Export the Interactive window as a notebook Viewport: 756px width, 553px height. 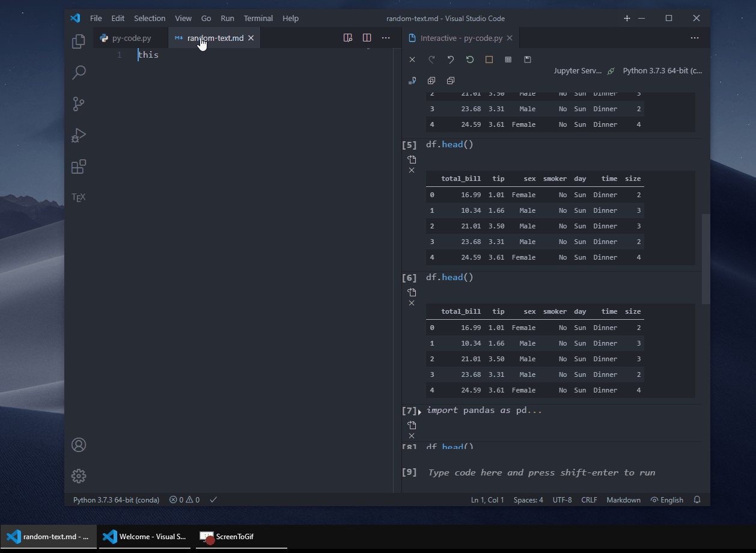pyautogui.click(x=412, y=81)
